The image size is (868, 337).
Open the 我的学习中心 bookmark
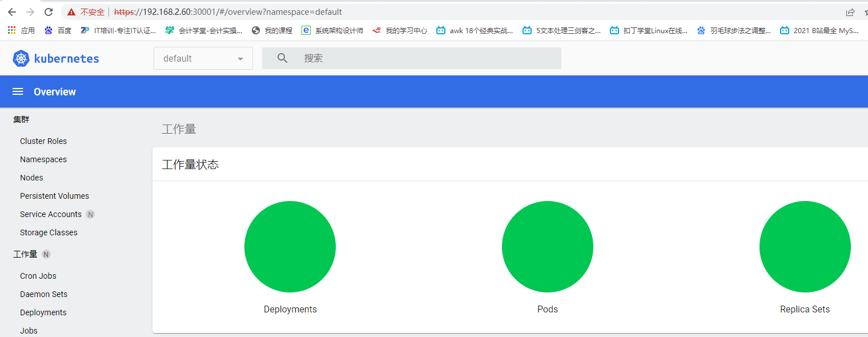pos(400,31)
